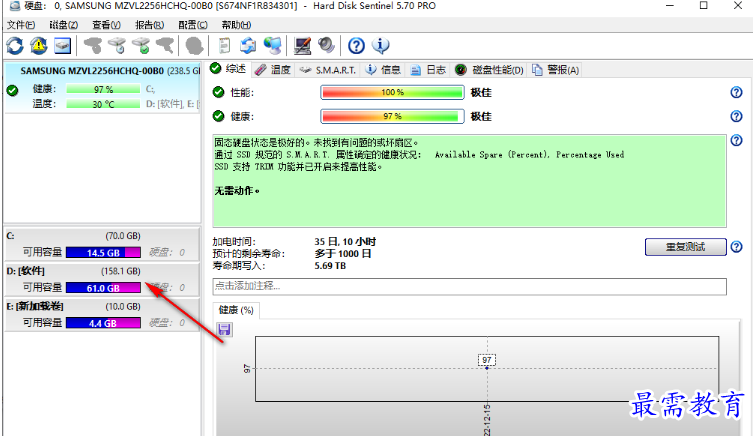Image resolution: width=753 pixels, height=436 pixels.
Task: Open the 查看(V) menu
Action: point(106,25)
